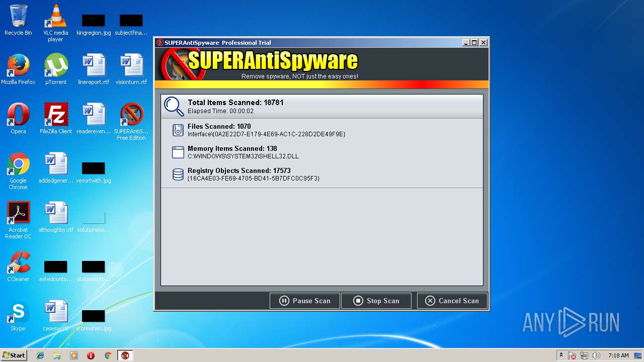This screenshot has height=362, width=644.
Task: Maximize the SUPERAntiSpyware window
Action: click(x=474, y=43)
